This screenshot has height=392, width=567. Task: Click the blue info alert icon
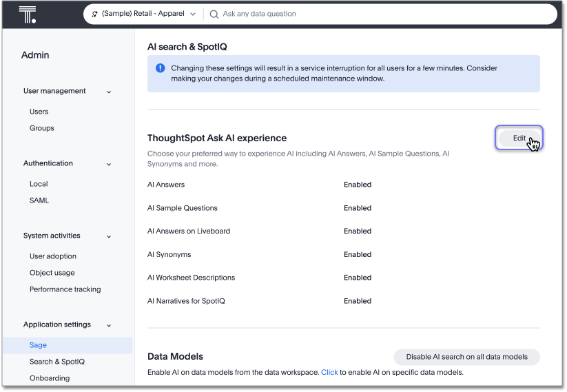point(161,68)
